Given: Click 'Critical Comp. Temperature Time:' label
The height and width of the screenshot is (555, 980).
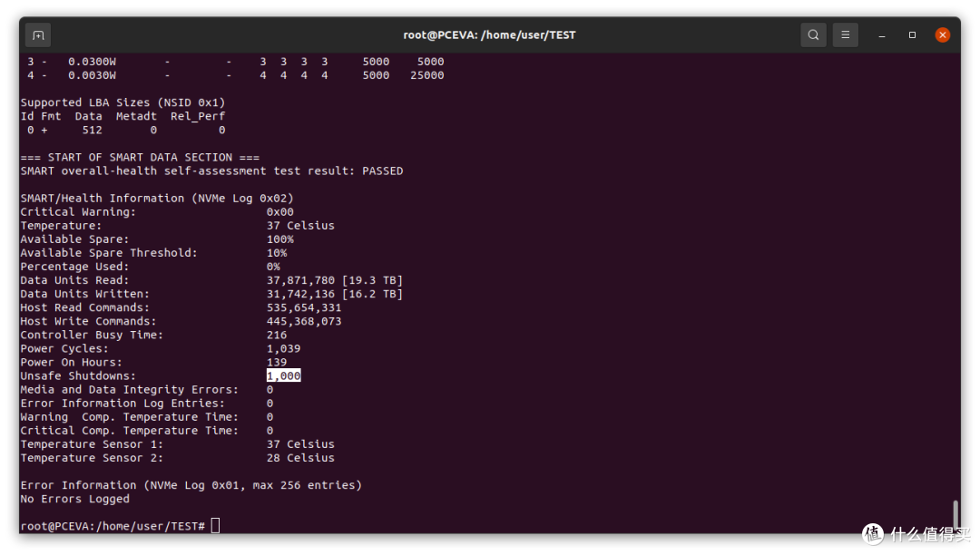Looking at the screenshot, I should [130, 431].
